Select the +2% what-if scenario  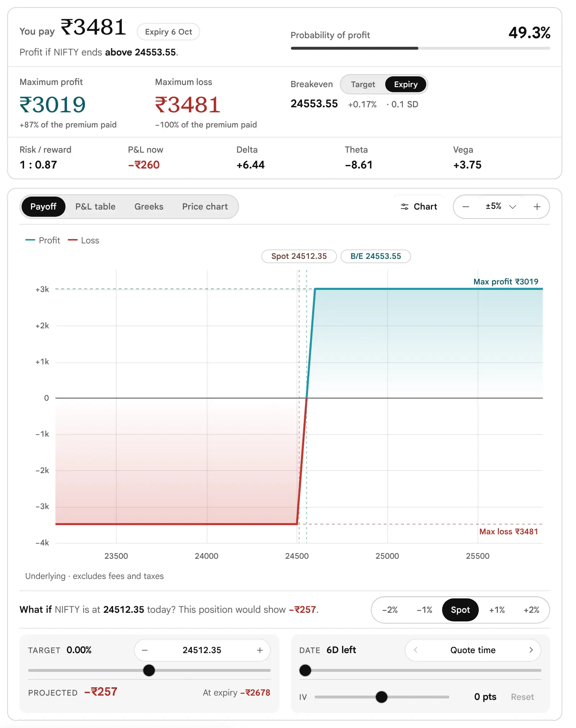[531, 610]
